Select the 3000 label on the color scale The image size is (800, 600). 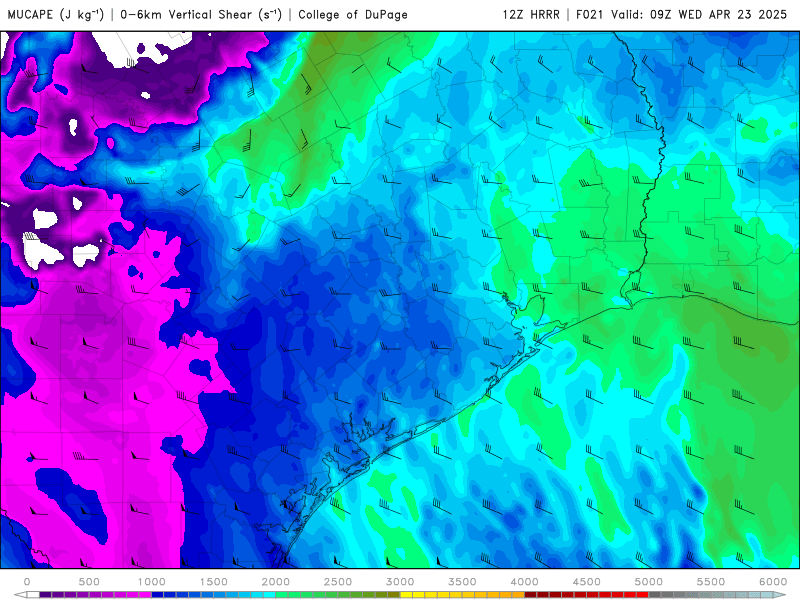pos(400,582)
